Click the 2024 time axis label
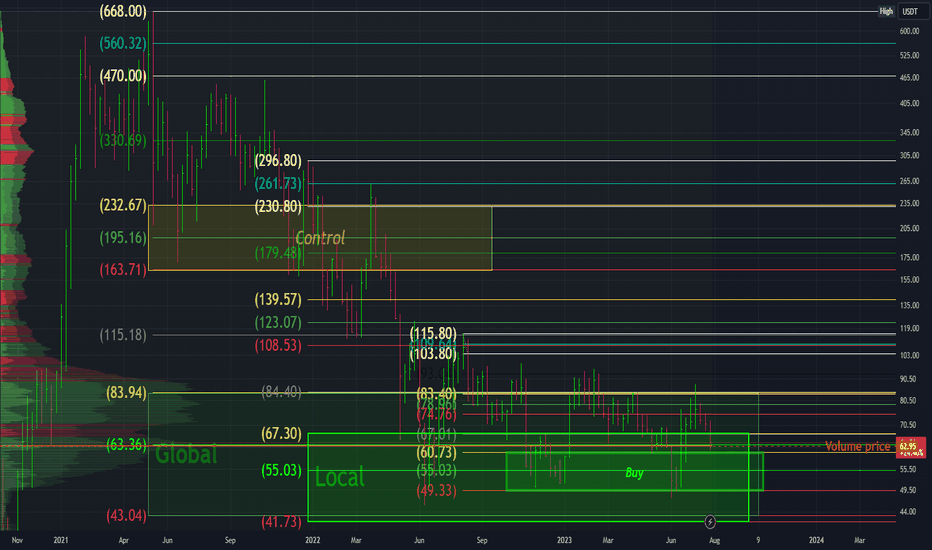This screenshot has height=550, width=932. (816, 540)
